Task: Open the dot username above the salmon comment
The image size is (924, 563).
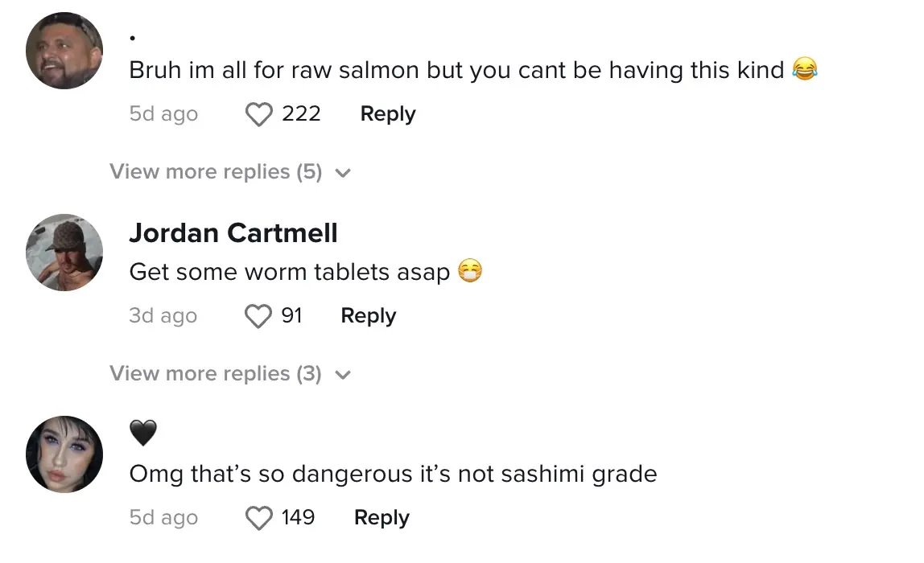Action: tap(133, 38)
